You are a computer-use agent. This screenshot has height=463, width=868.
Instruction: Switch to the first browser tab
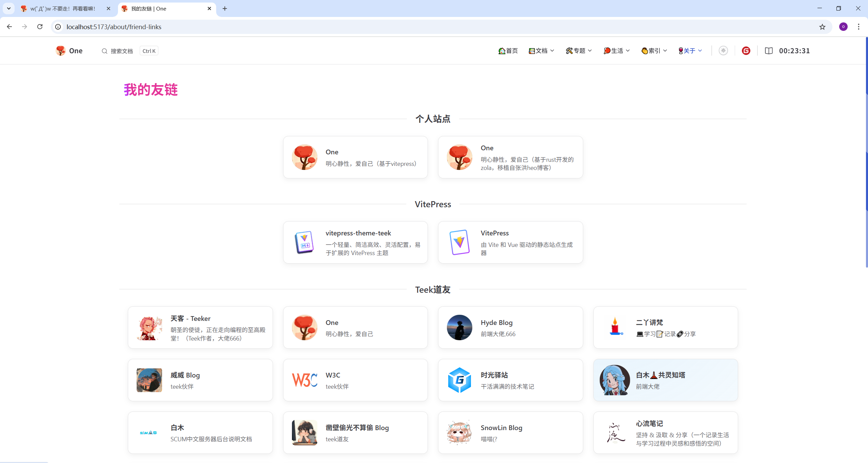(63, 8)
